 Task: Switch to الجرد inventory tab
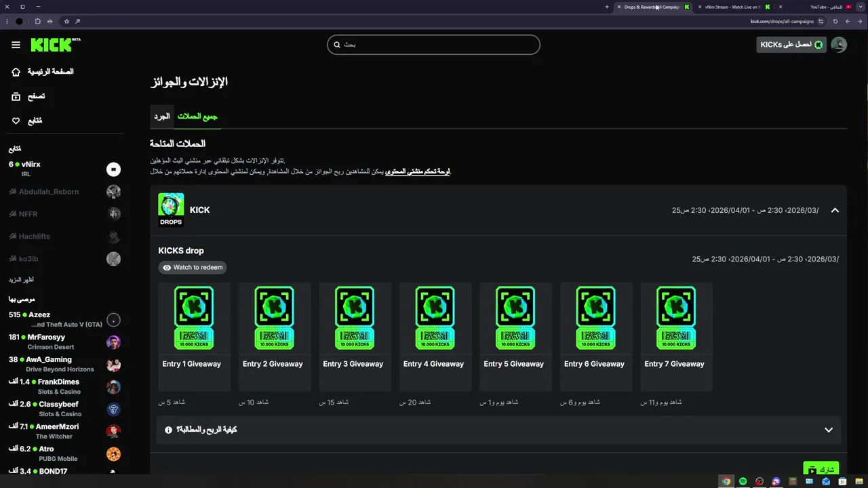click(x=161, y=117)
